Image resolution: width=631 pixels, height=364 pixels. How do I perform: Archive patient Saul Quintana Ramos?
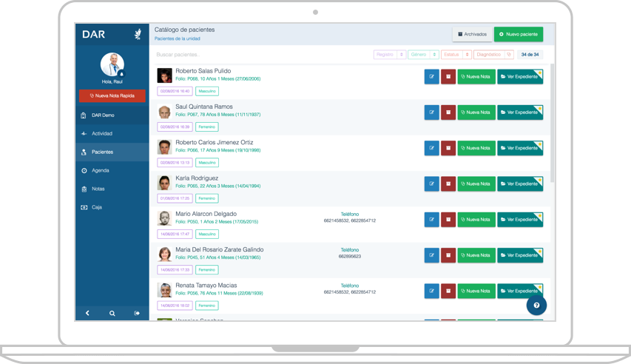448,112
